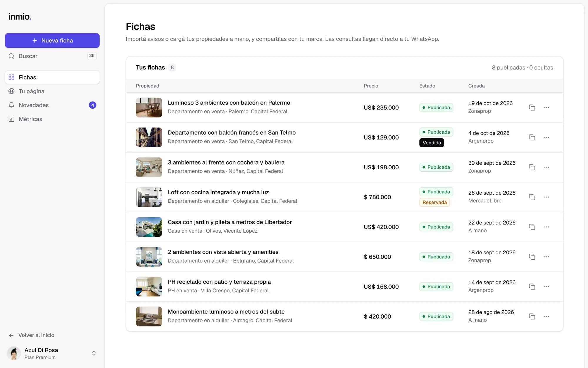Open Casa con jardín y pileta listing title
This screenshot has height=368, width=588.
pyautogui.click(x=230, y=222)
